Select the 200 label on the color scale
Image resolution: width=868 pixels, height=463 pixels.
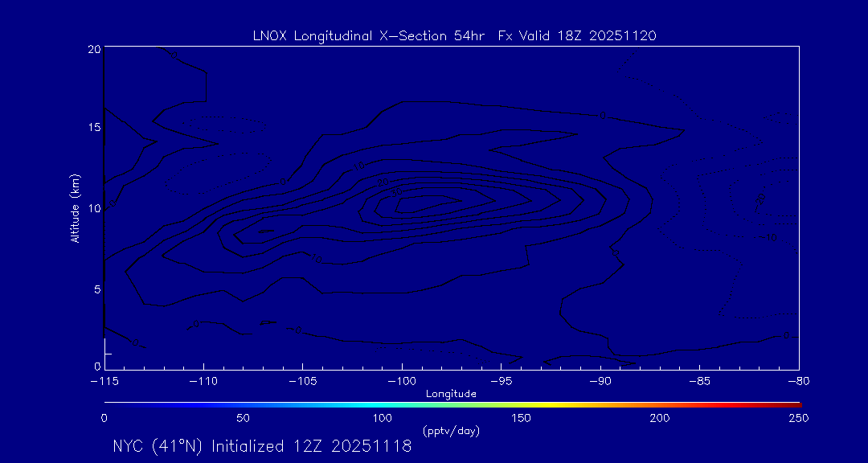click(x=660, y=418)
